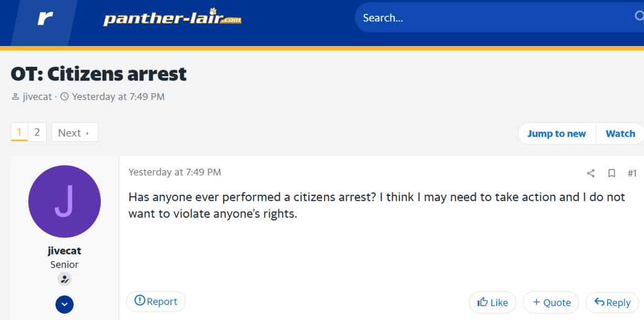The image size is (644, 320).
Task: Click the thread starter badge icon under Senior
Action: pos(64,279)
